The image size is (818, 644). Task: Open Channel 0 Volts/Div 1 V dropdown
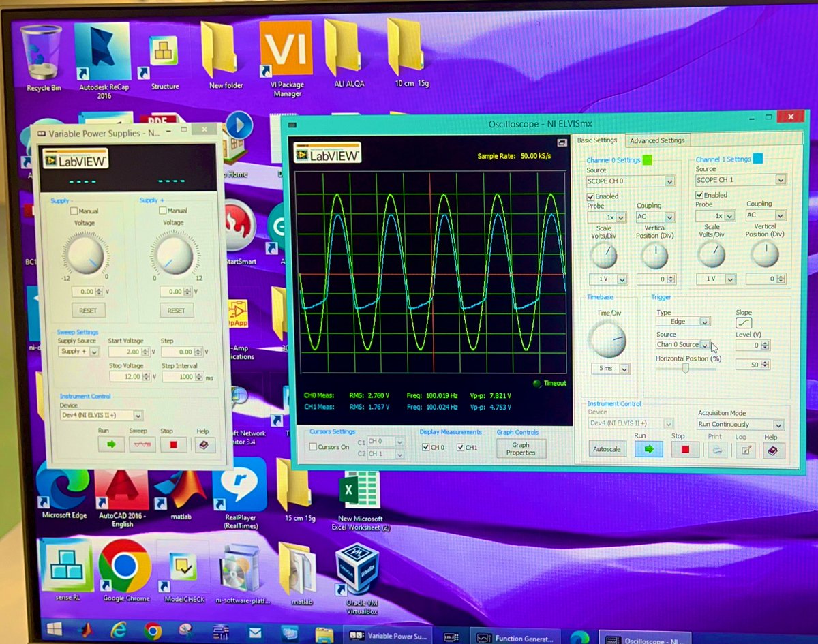click(x=608, y=279)
